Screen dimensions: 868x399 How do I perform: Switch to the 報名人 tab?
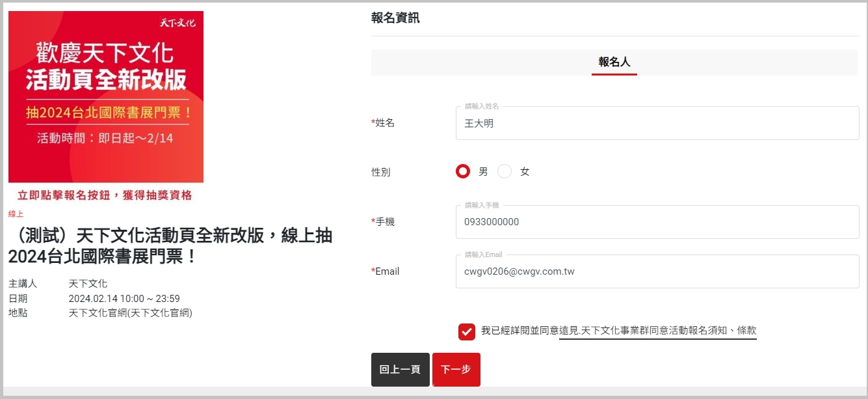[x=614, y=62]
